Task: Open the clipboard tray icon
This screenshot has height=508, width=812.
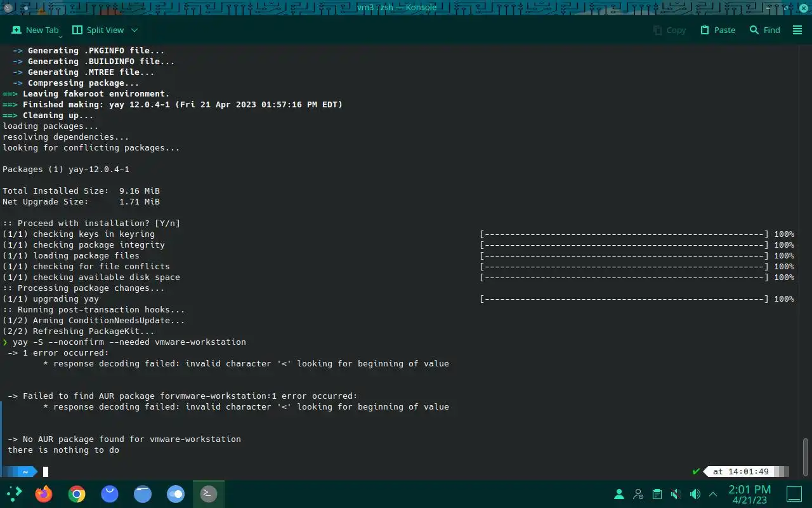Action: (x=657, y=493)
